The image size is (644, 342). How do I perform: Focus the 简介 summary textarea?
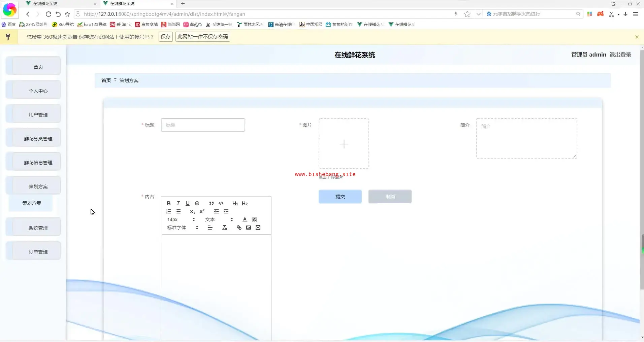[527, 138]
